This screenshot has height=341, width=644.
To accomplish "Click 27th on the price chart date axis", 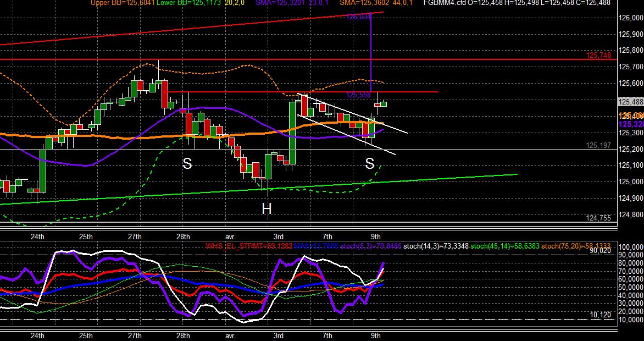I will coord(135,237).
